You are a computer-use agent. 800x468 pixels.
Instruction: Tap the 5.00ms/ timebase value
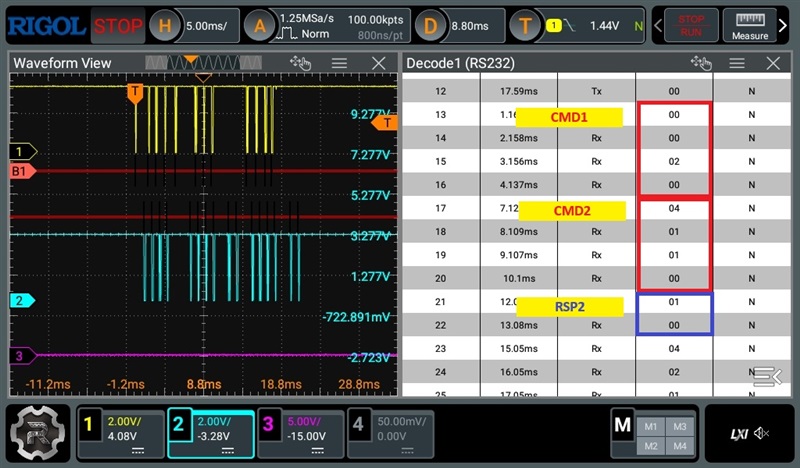[x=206, y=26]
